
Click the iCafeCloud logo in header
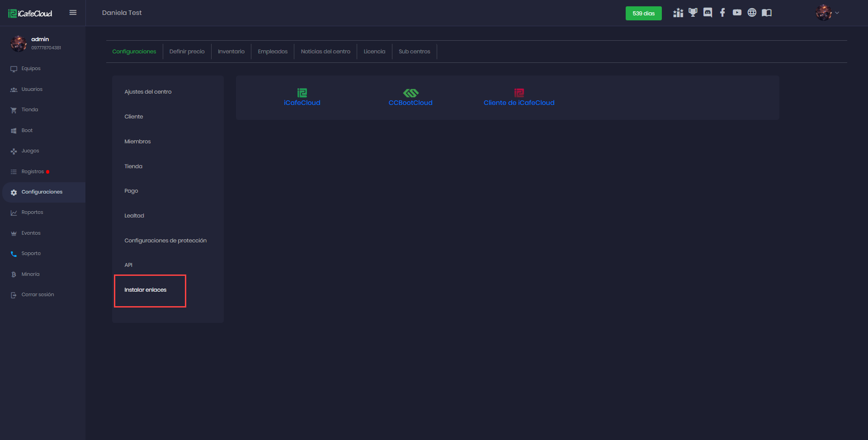click(30, 14)
